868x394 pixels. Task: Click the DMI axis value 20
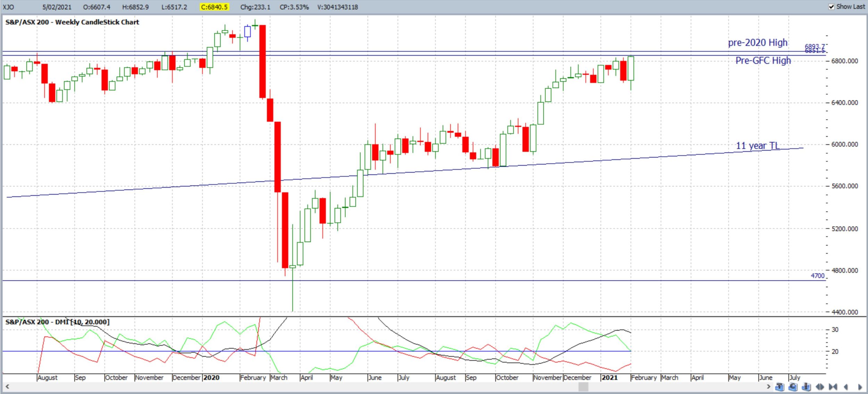pos(835,351)
